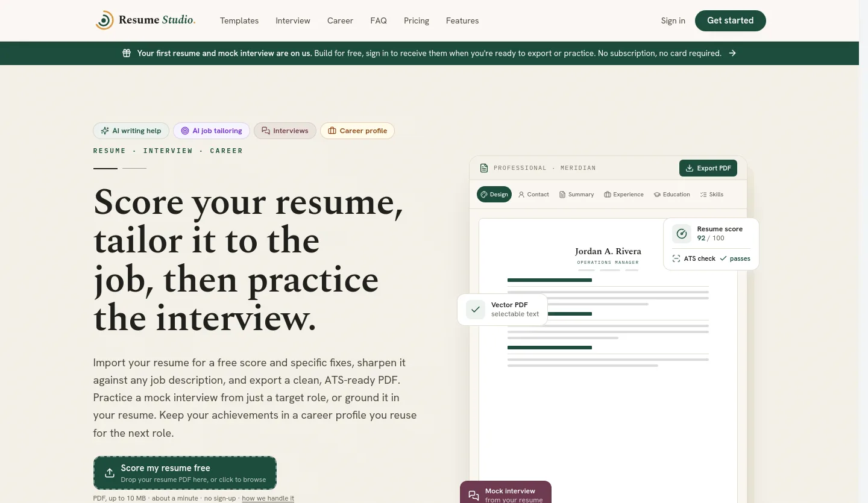Open the 'how we handle it' link
868x503 pixels.
(x=268, y=498)
